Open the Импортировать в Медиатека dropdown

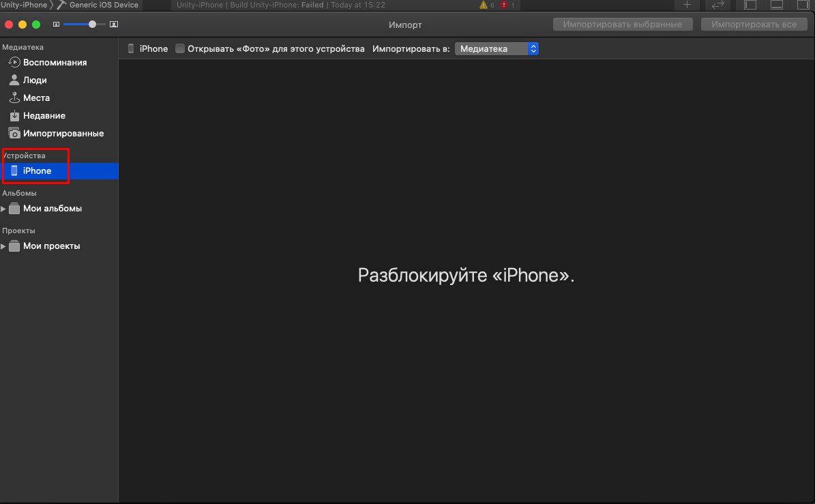(x=497, y=49)
